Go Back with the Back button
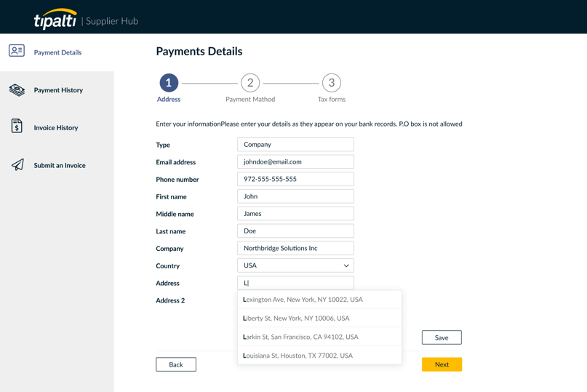Image resolution: width=587 pixels, height=392 pixels. point(176,364)
